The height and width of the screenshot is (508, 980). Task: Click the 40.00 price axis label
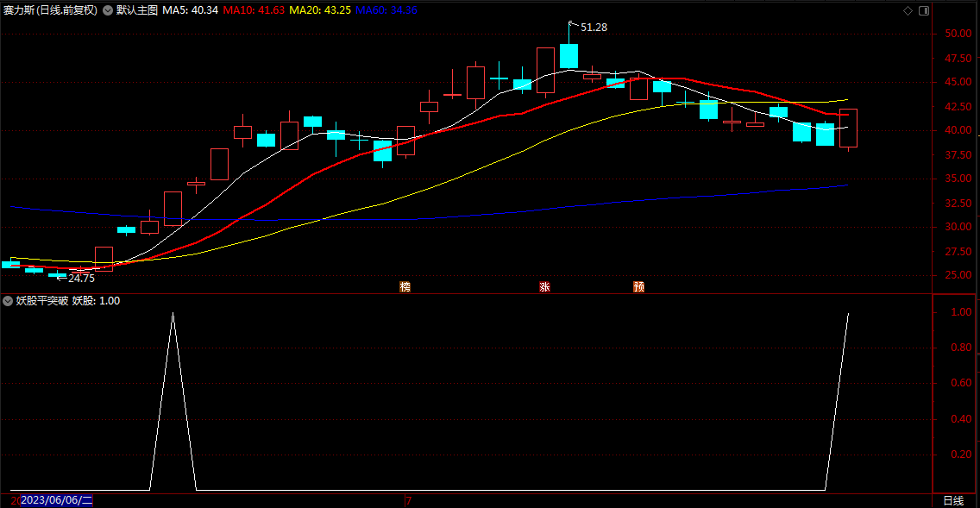tap(958, 130)
